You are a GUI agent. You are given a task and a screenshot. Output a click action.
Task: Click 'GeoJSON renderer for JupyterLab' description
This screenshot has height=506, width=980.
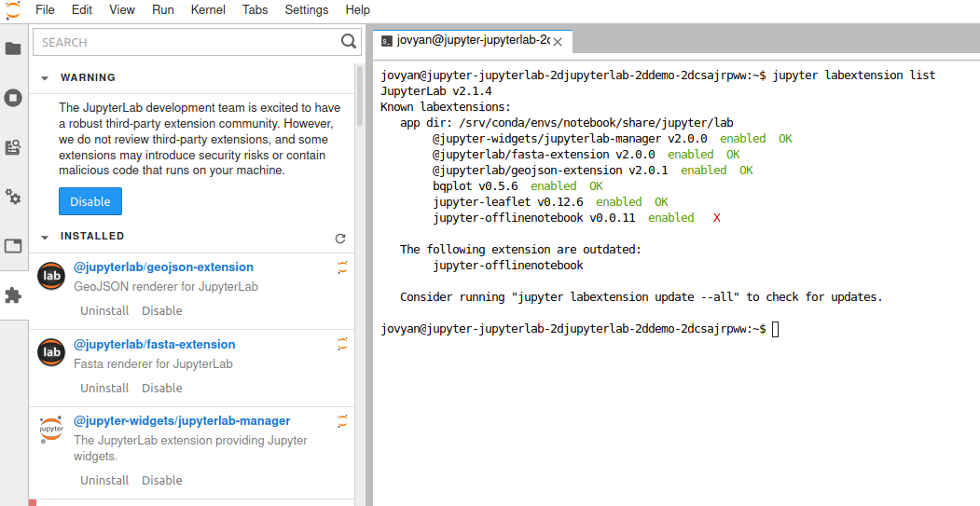[166, 287]
